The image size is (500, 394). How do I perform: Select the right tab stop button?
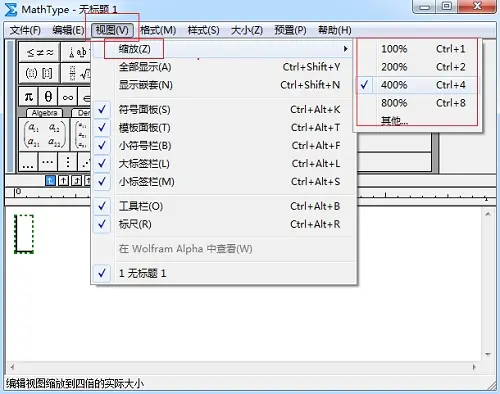click(77, 181)
